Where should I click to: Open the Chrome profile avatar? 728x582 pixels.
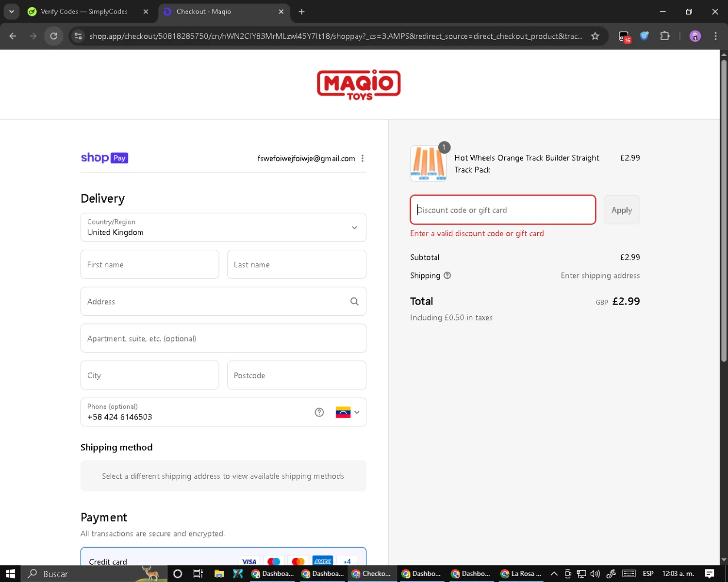(x=695, y=36)
